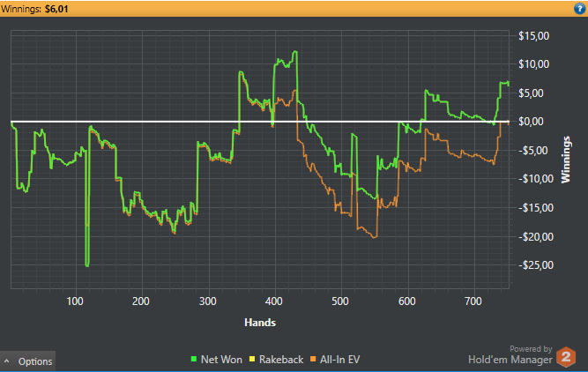The height and width of the screenshot is (372, 588).
Task: Click the 300 hands axis label
Action: [x=208, y=301]
